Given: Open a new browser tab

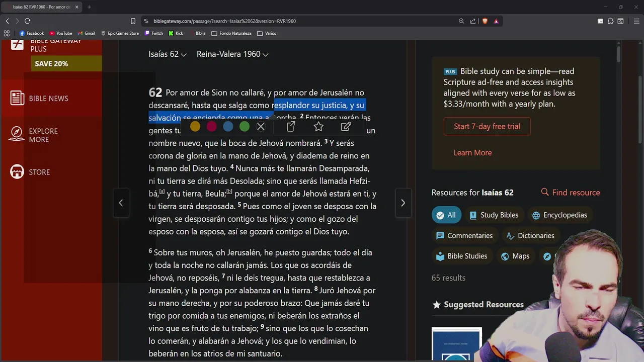Looking at the screenshot, I should click(89, 7).
